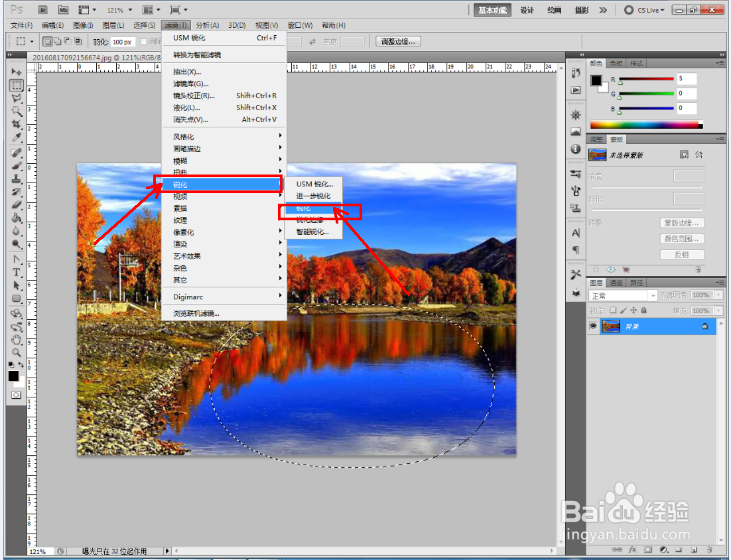Delete layer using the trash icon

[x=709, y=549]
